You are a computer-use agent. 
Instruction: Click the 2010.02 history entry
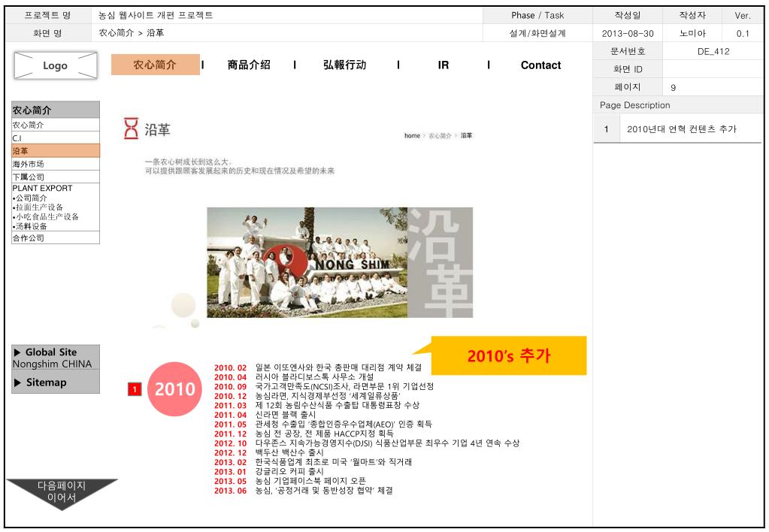pyautogui.click(x=317, y=367)
